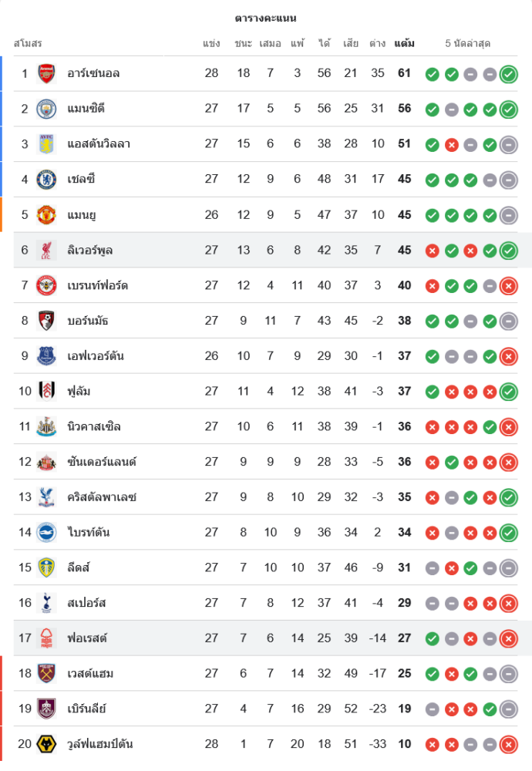Click Brentford's latest match loss icon

point(508,286)
